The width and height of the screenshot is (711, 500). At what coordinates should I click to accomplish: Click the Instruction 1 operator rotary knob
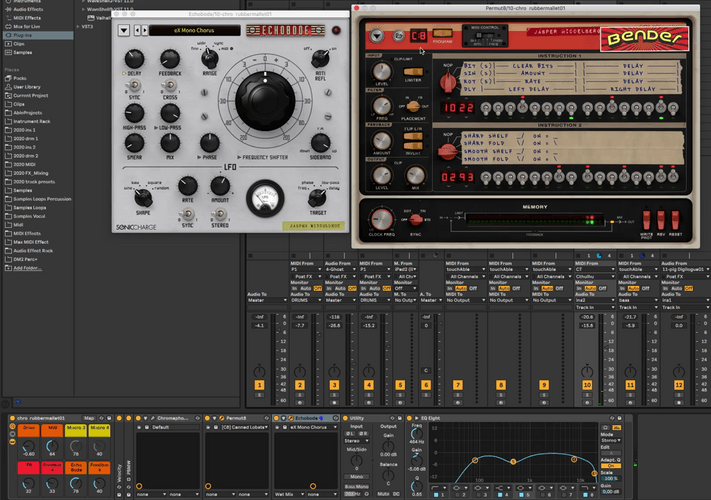[448, 82]
